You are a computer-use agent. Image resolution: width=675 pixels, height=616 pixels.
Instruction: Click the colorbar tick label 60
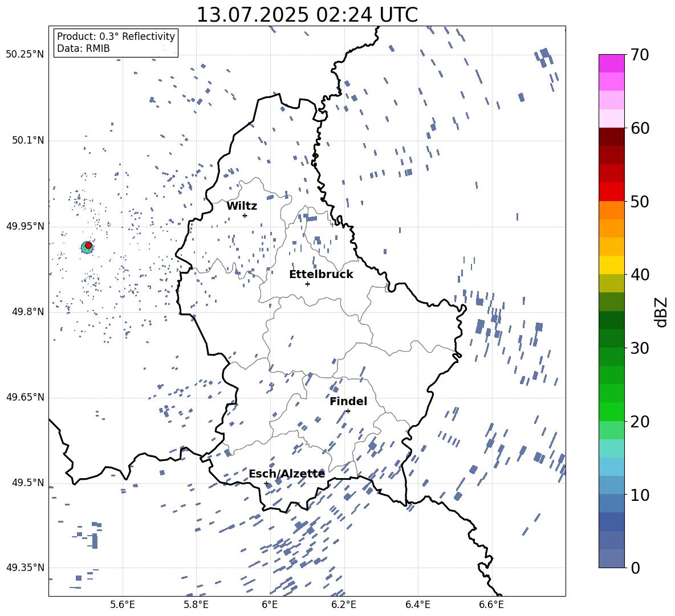click(640, 128)
